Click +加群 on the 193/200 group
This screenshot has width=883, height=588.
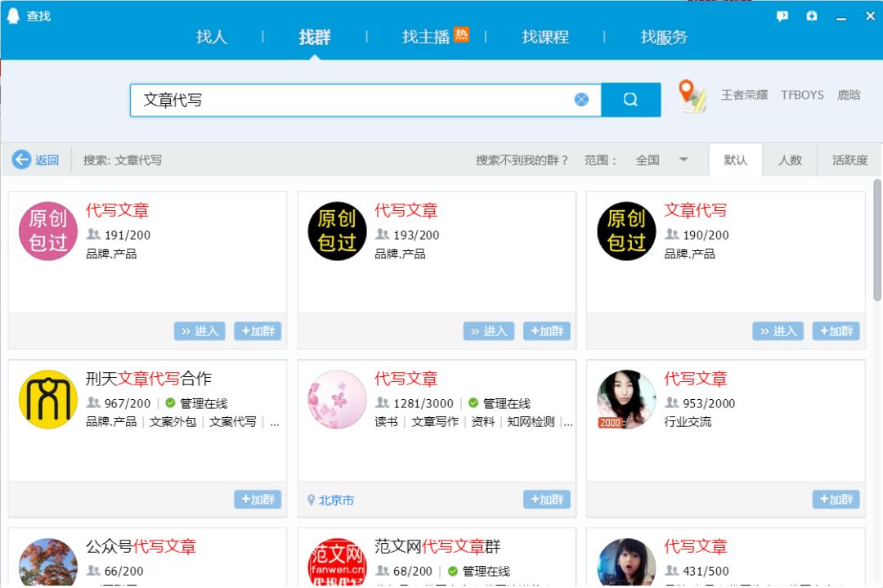[547, 331]
